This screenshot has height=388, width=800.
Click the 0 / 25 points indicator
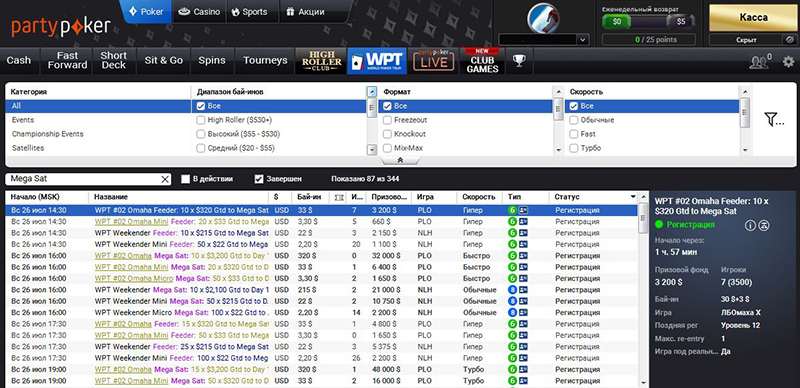click(648, 39)
